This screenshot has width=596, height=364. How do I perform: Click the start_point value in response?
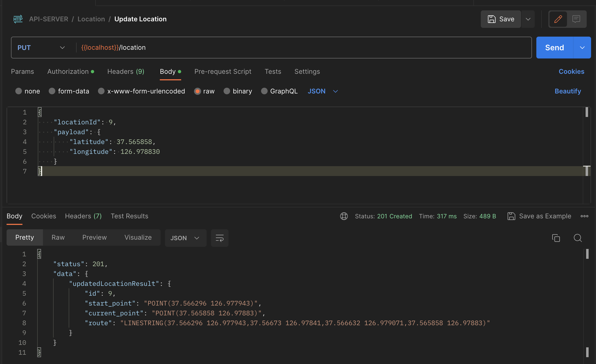(x=201, y=303)
